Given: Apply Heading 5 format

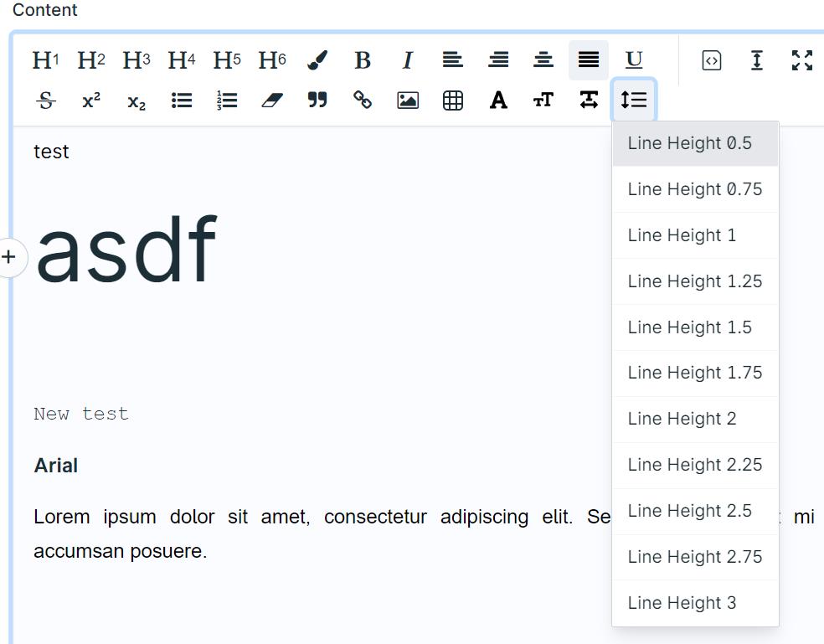Looking at the screenshot, I should click(x=226, y=60).
